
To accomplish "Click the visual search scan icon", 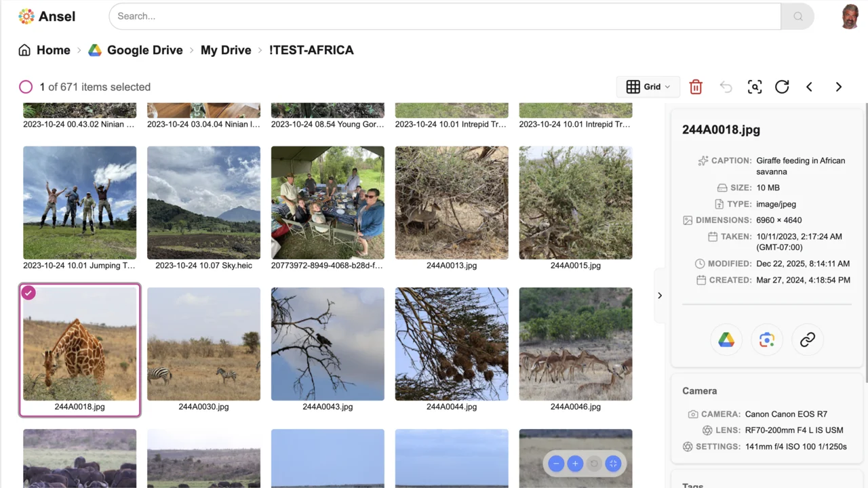I will click(755, 87).
